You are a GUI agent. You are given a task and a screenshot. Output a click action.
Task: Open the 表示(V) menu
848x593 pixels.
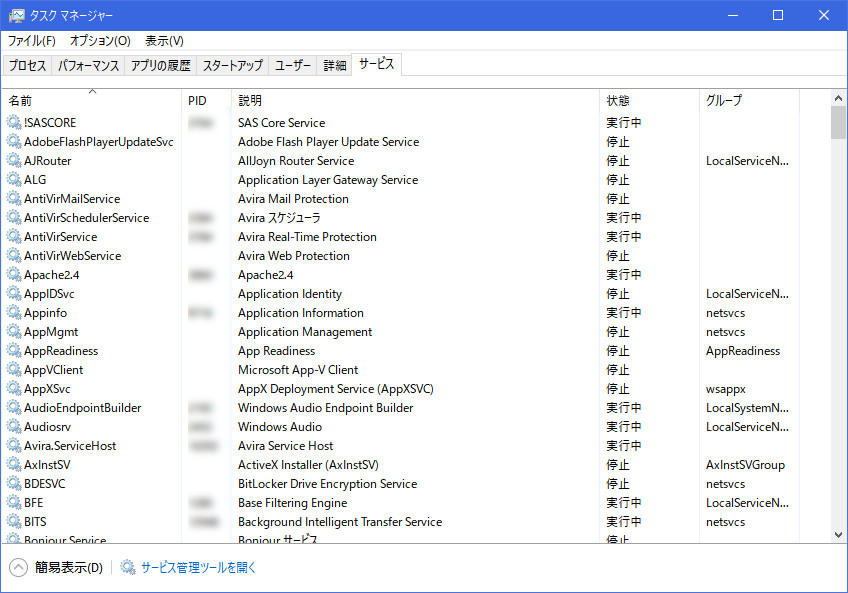point(165,41)
